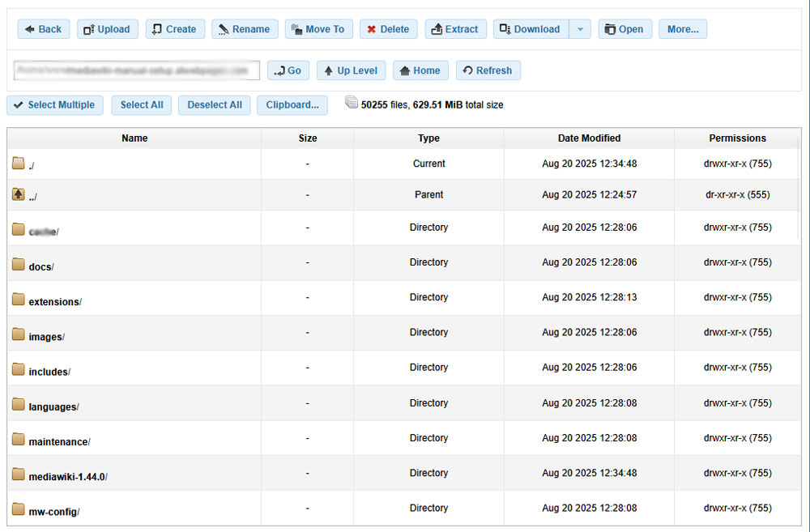Open the Clipboard... options
810x532 pixels.
coord(292,104)
